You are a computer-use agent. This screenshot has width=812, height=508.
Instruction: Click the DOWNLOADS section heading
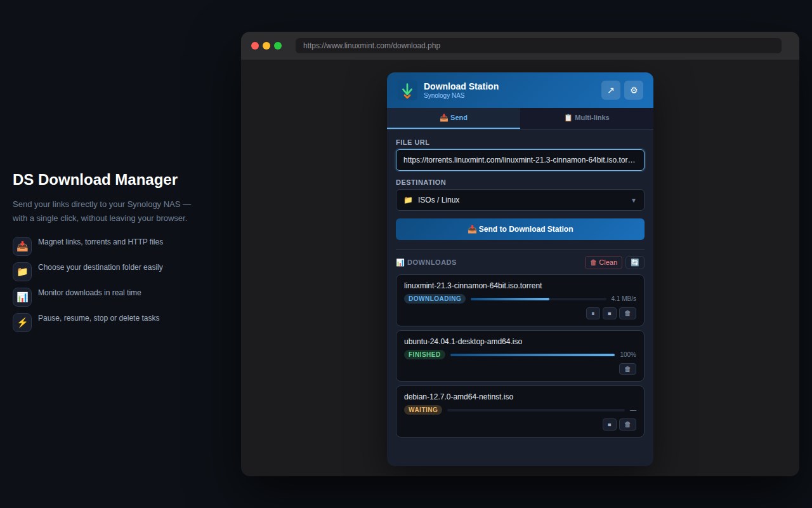pos(431,262)
